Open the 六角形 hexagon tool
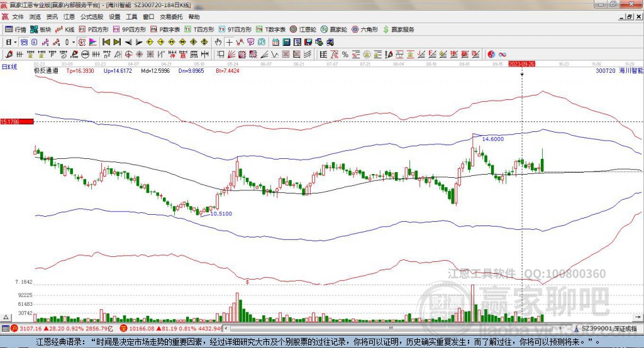 [x=365, y=30]
